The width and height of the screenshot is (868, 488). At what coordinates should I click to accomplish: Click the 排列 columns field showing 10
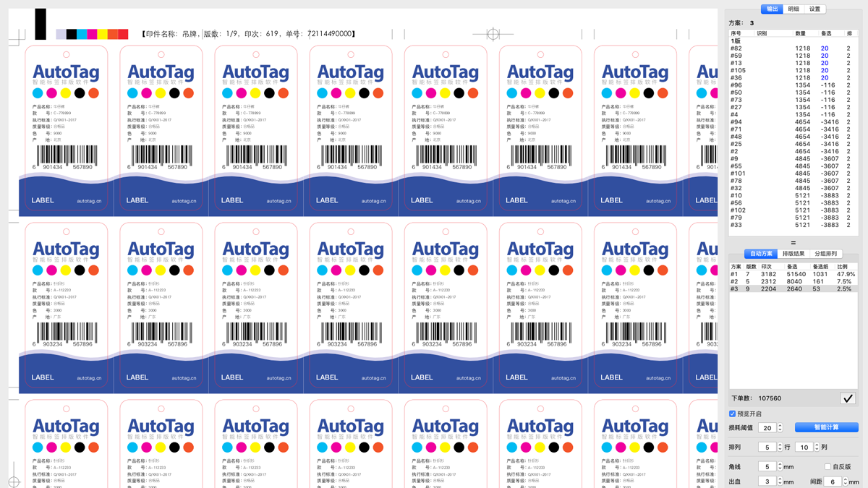(x=804, y=448)
